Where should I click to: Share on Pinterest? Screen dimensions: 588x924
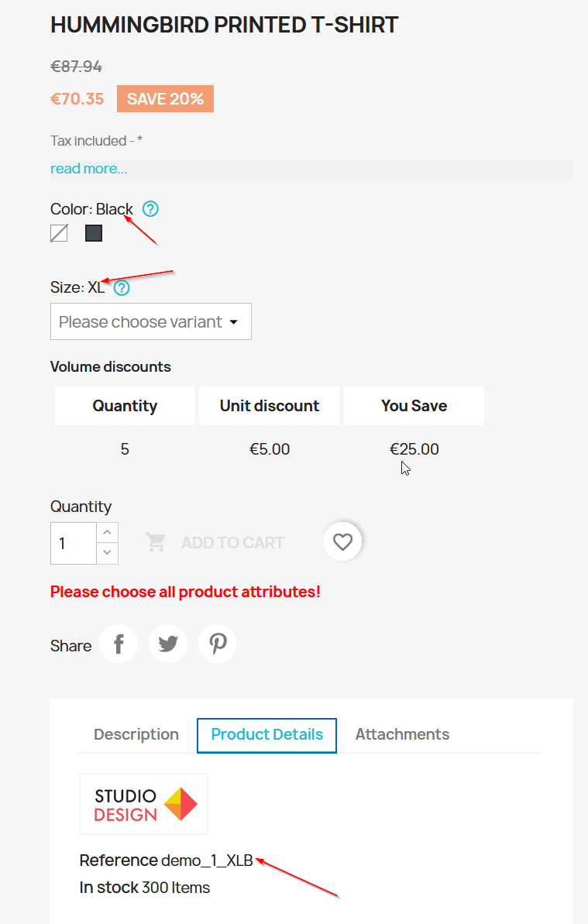[x=218, y=644]
